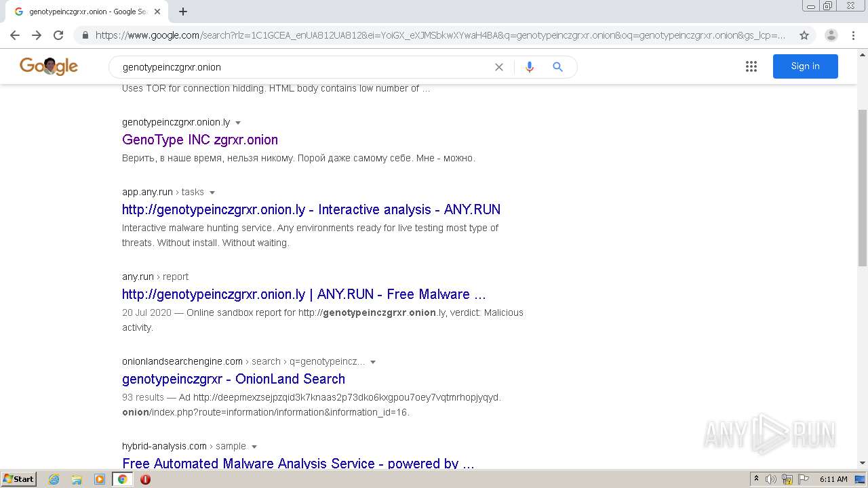Go forward to the next page
Image resolution: width=868 pixels, height=488 pixels.
[37, 35]
